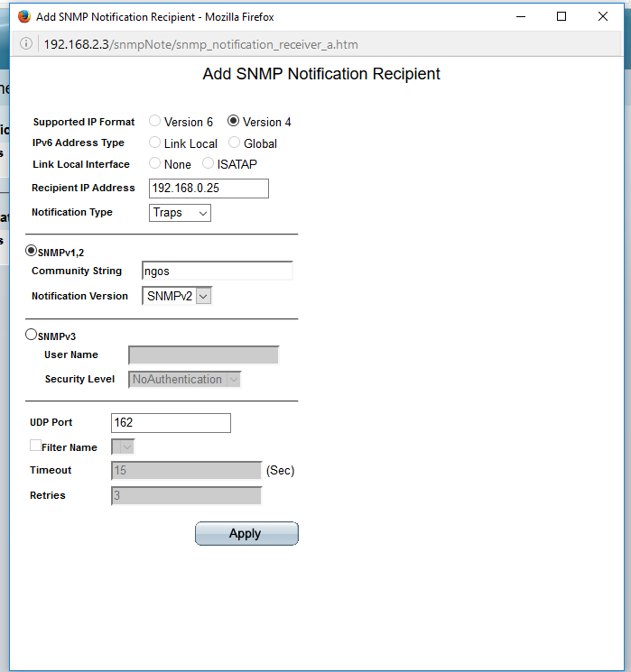Screen dimensions: 631x672
Task: Select the SNMPv1,2 option
Action: point(32,251)
